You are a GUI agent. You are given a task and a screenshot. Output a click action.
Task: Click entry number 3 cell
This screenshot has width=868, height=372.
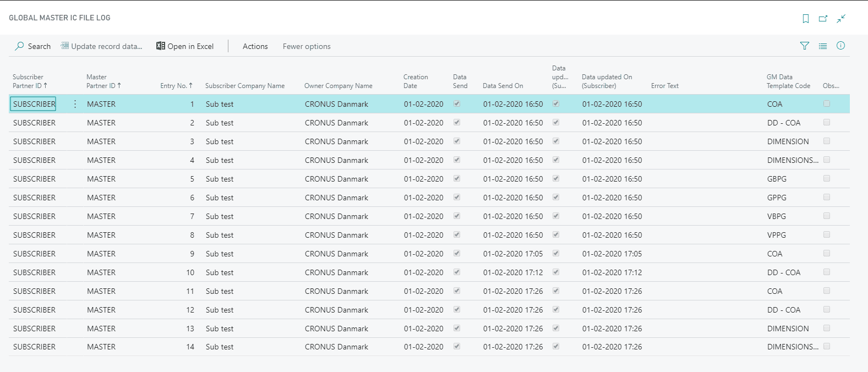[192, 141]
